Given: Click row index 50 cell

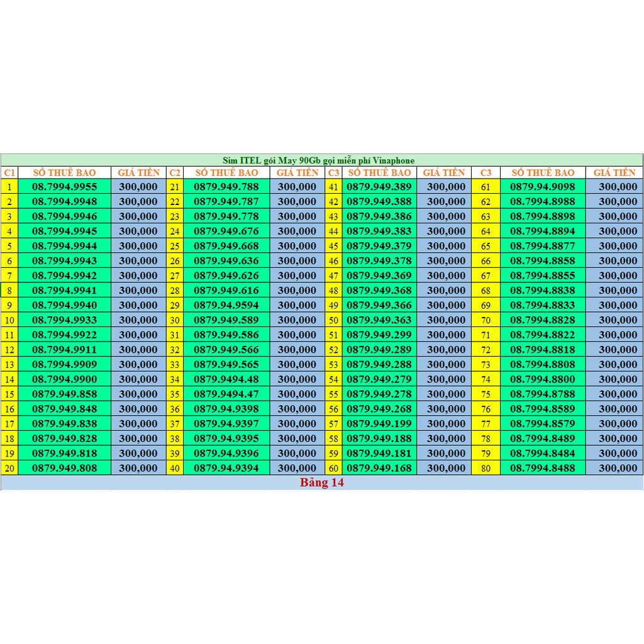Looking at the screenshot, I should (333, 319).
